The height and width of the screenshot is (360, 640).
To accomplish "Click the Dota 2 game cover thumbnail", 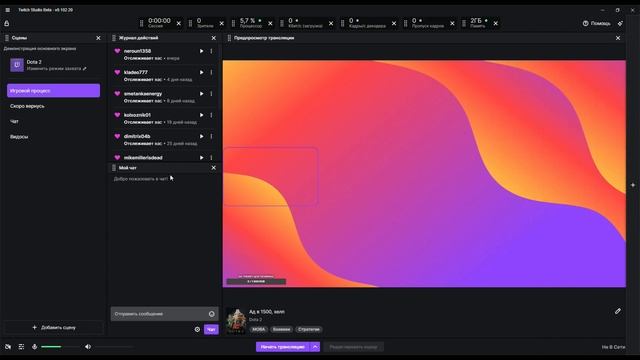I will click(x=236, y=321).
